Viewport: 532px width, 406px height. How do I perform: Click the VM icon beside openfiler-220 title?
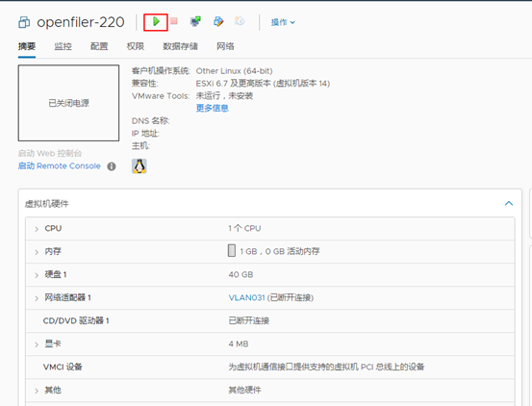click(x=24, y=22)
